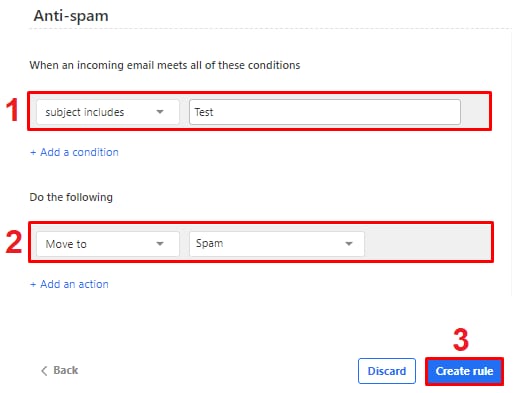Screen dimensions: 522x393
Task: Click the plus icon before Add a condition
Action: pos(33,153)
